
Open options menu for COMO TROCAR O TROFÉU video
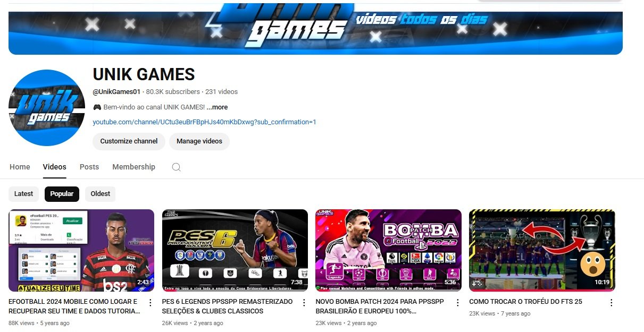point(611,302)
